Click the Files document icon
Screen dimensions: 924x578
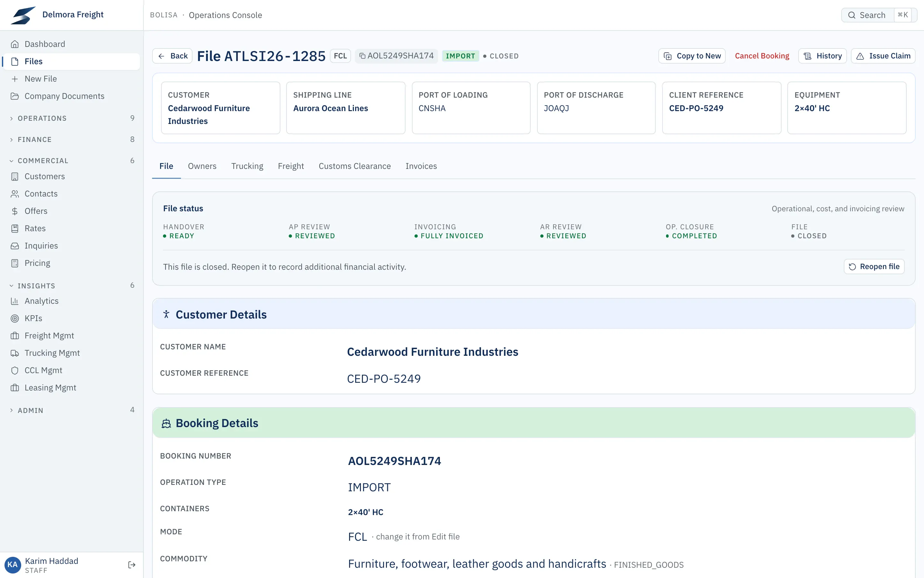click(14, 62)
